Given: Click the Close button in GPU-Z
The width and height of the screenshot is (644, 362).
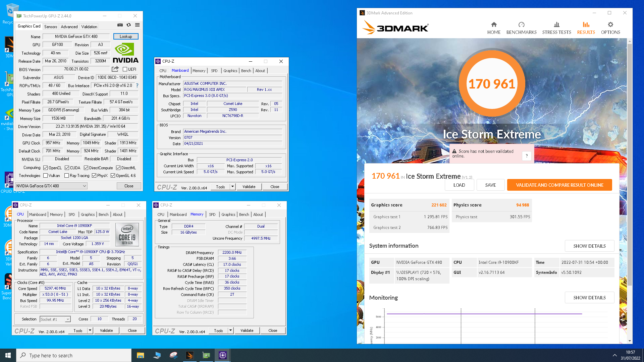Looking at the screenshot, I should [129, 186].
